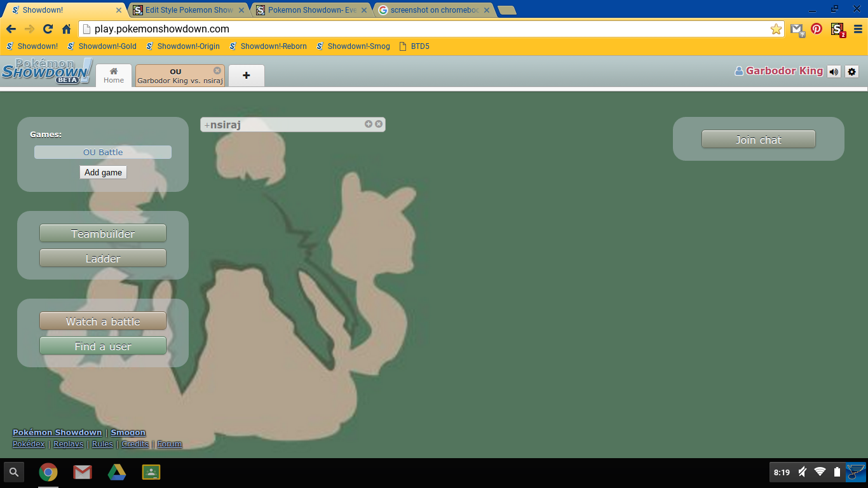Open the Teambuilder
Screen dimensions: 868x488
pos(103,233)
